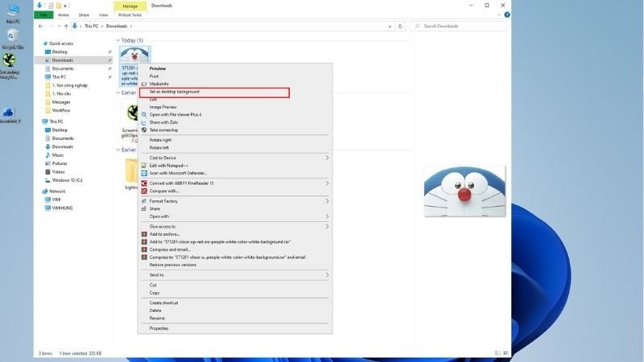The width and height of the screenshot is (644, 362).
Task: Open Recycle Bin on the desktop
Action: [12, 39]
